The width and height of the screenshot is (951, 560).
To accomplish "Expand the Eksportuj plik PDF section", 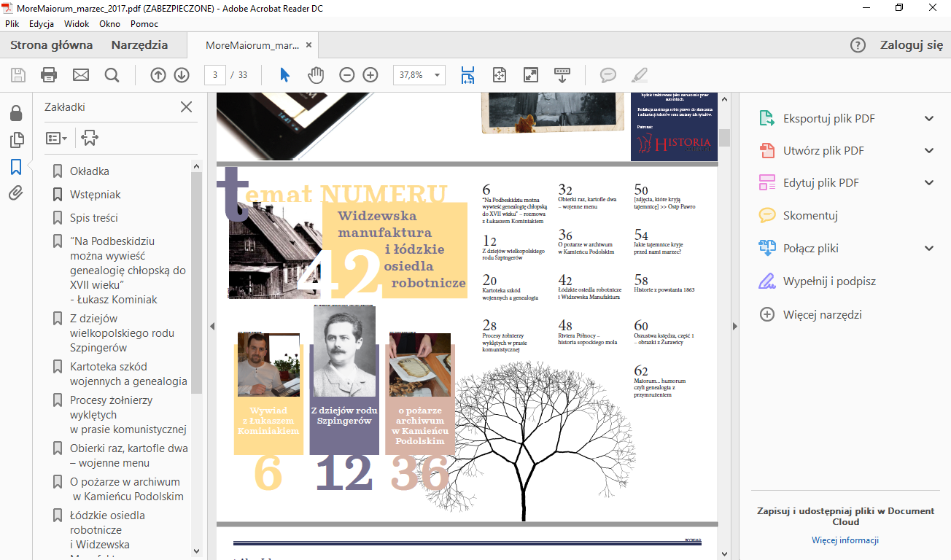I will click(928, 119).
